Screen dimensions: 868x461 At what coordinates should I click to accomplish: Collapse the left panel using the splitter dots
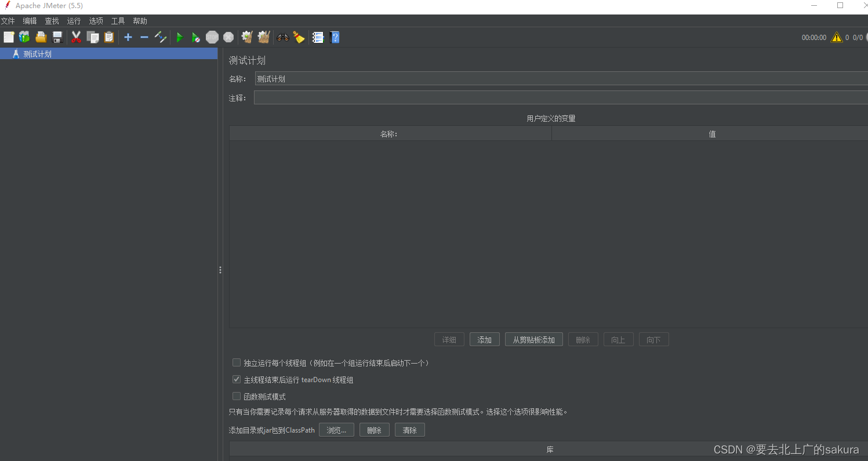tap(220, 270)
